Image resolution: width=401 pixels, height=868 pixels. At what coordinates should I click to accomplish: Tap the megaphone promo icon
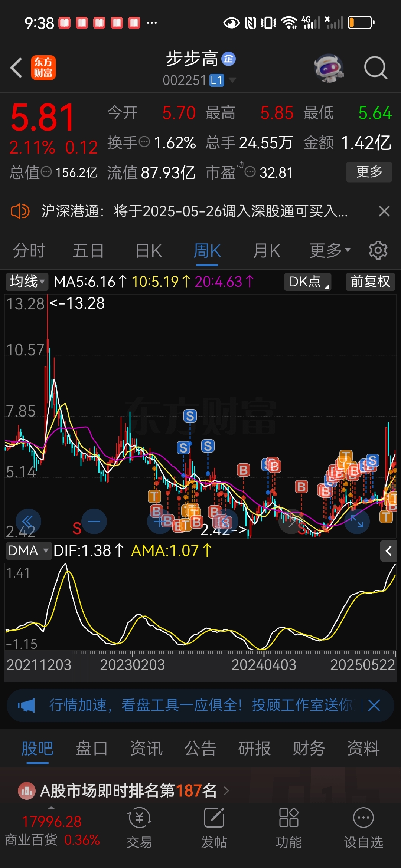26,705
